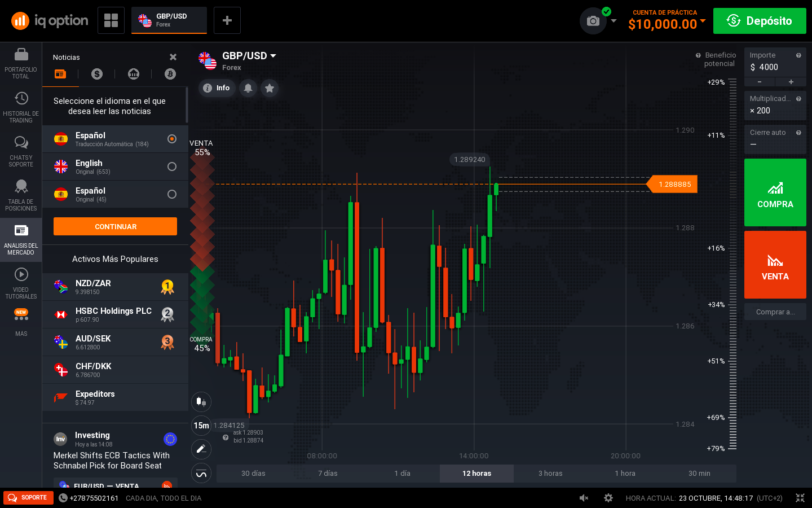Viewport: 812px width, 508px height.
Task: Click the Multiplicador help question icon
Action: click(x=798, y=99)
